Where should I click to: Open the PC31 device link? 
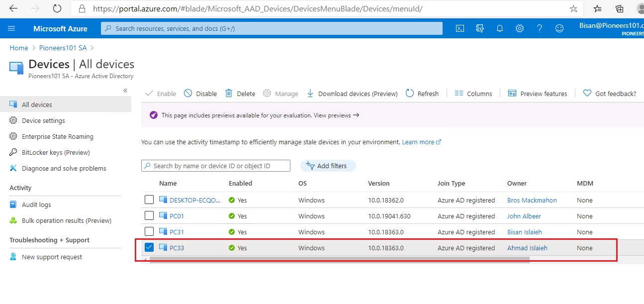coord(177,232)
